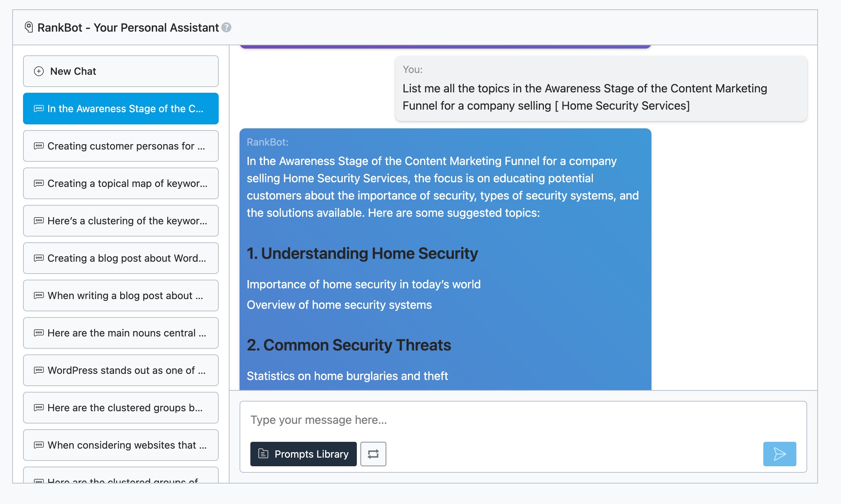This screenshot has height=504, width=841.
Task: Click the Understanding Home Security heading
Action: (362, 253)
